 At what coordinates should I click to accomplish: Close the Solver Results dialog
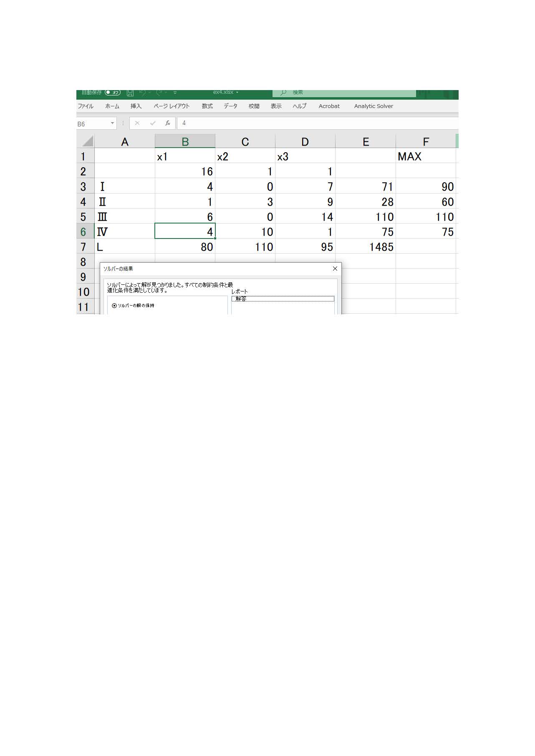(335, 269)
